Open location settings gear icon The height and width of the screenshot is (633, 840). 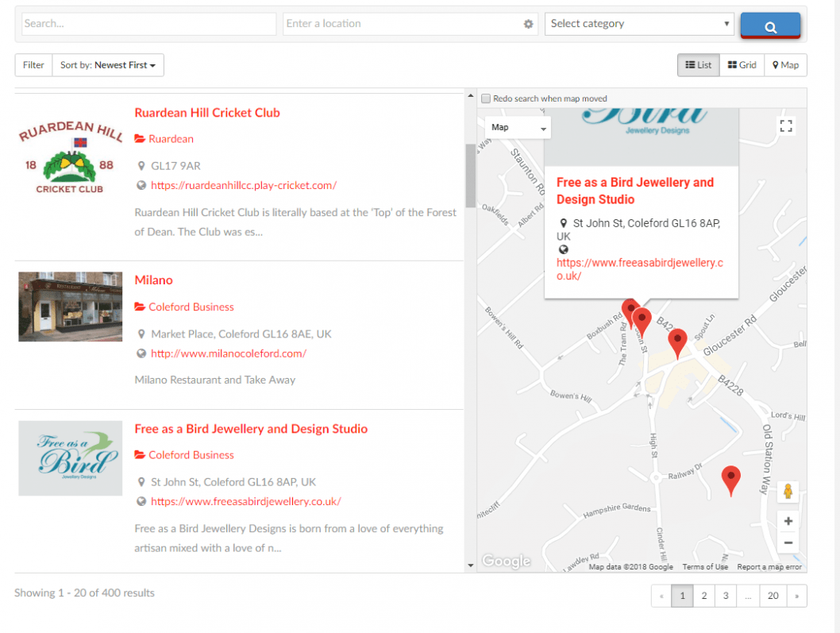click(x=528, y=24)
